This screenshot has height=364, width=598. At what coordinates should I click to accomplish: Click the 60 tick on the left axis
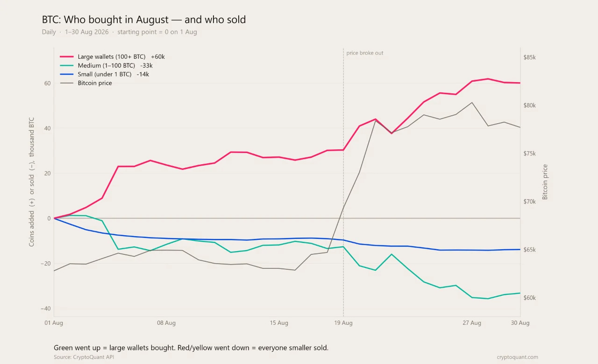[x=47, y=83]
